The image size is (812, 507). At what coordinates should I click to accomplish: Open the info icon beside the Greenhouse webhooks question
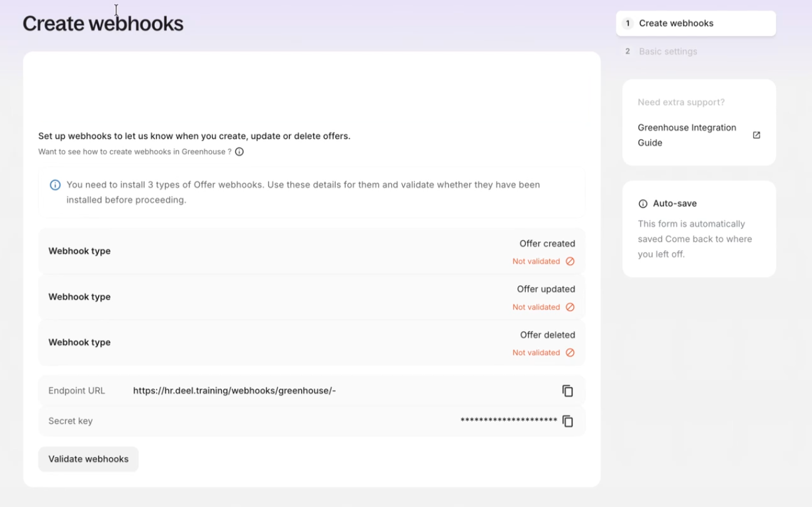coord(239,152)
